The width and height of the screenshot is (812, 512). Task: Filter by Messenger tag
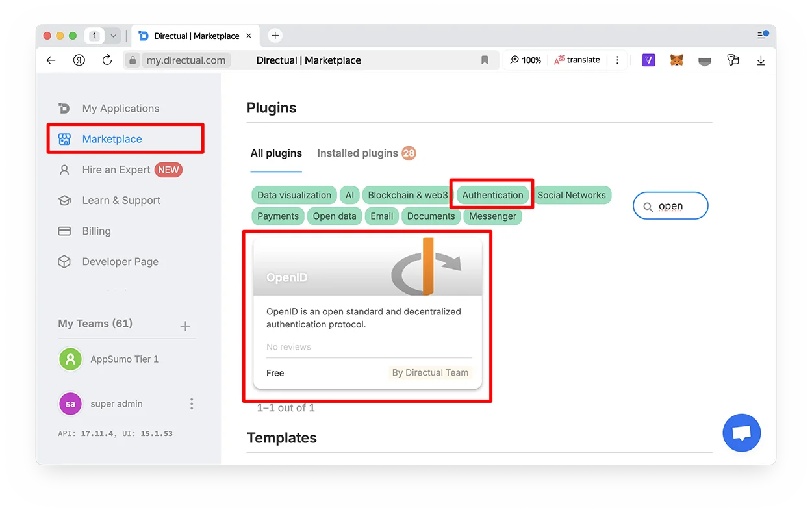pyautogui.click(x=493, y=216)
